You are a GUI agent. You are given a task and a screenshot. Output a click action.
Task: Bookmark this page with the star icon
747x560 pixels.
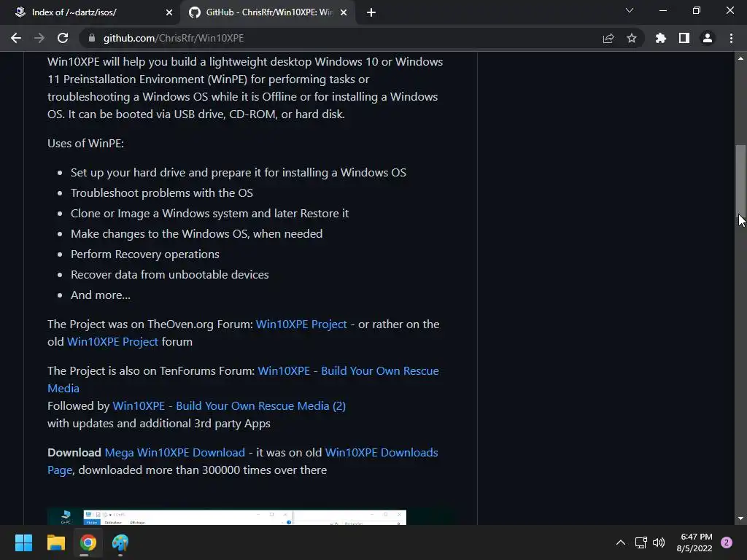click(632, 38)
